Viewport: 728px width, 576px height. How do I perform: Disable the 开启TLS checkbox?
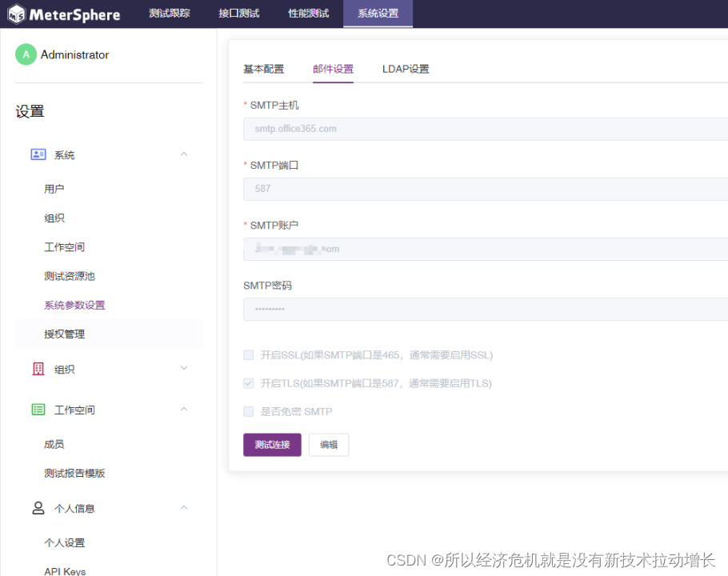[248, 383]
